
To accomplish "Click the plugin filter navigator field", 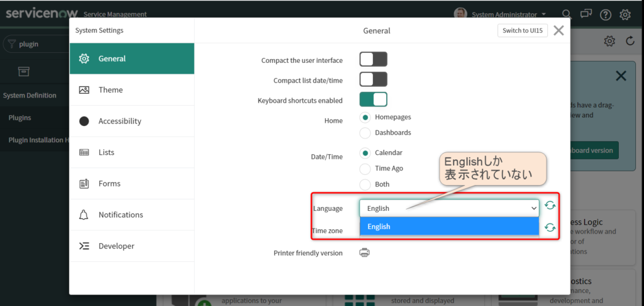I will (x=36, y=44).
